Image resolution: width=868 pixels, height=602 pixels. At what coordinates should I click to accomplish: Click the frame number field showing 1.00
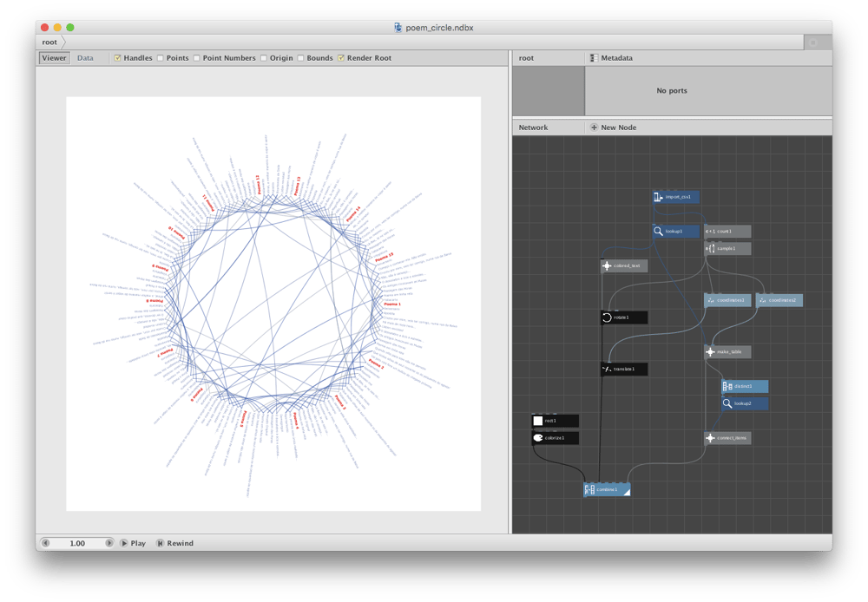coord(77,543)
